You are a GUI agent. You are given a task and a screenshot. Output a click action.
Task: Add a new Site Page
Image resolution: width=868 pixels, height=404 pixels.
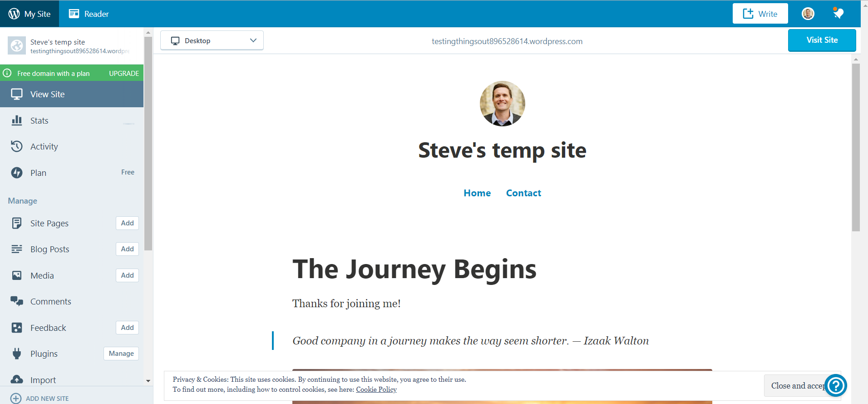[x=127, y=223]
